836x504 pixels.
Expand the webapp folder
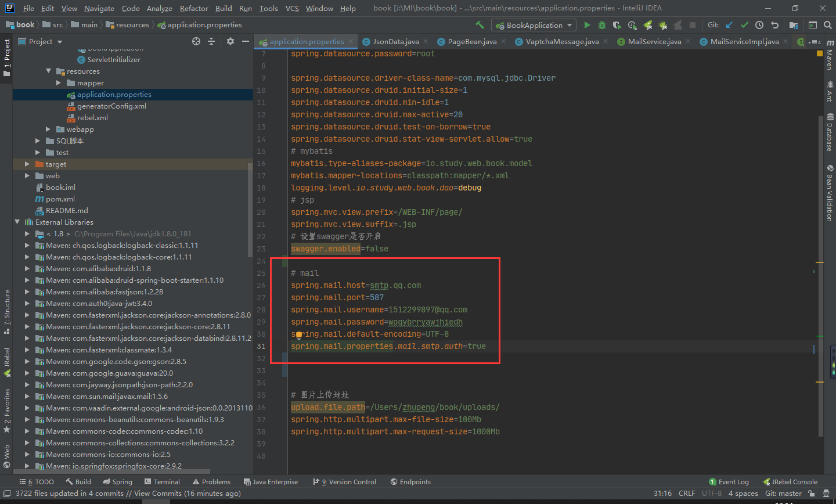click(49, 129)
